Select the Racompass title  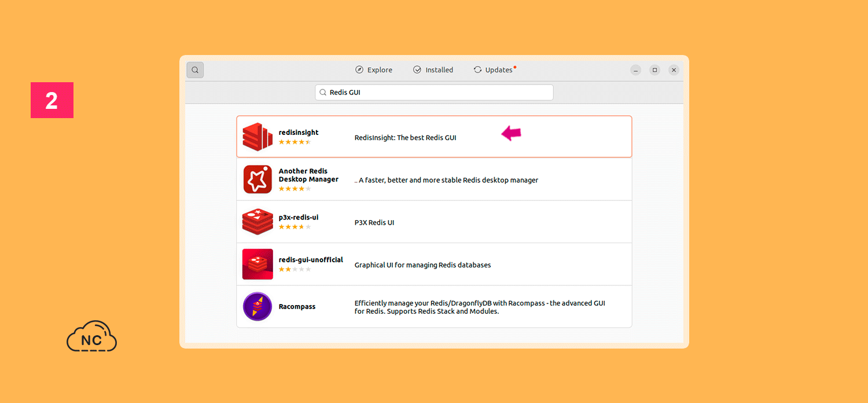(x=297, y=307)
